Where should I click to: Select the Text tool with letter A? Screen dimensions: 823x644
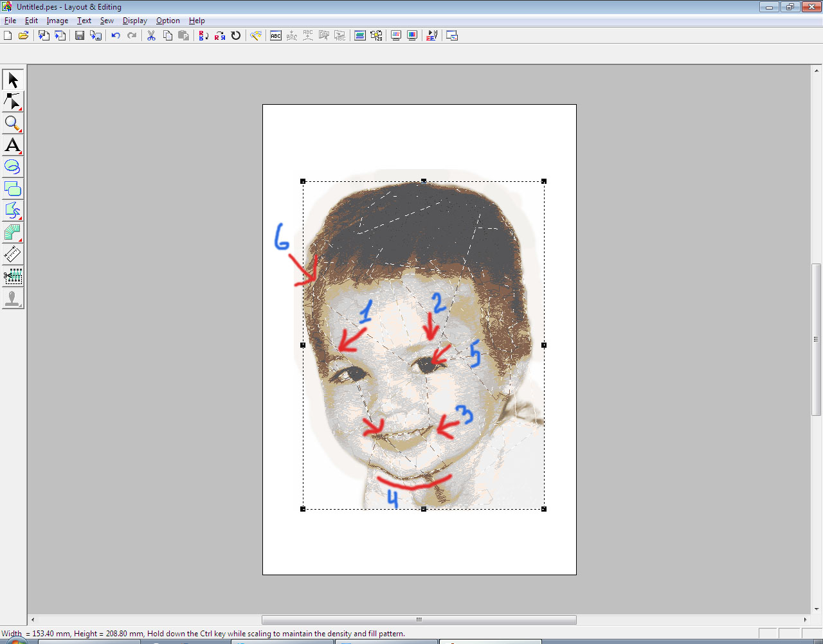click(13, 145)
